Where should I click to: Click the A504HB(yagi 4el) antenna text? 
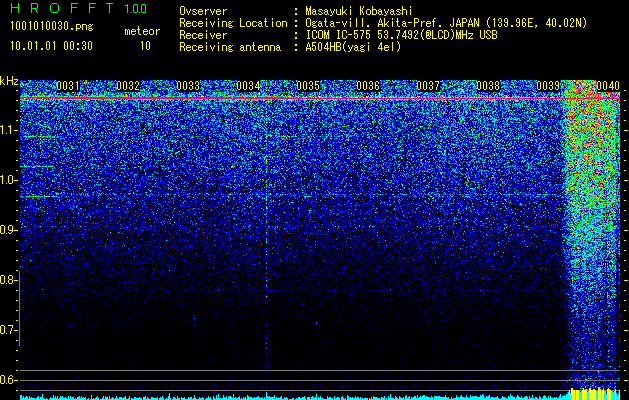(353, 47)
